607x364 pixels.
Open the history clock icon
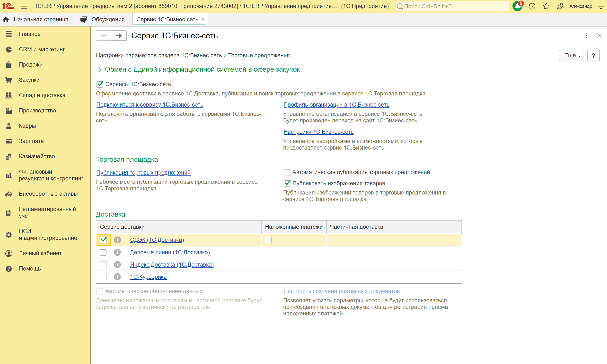tap(532, 6)
